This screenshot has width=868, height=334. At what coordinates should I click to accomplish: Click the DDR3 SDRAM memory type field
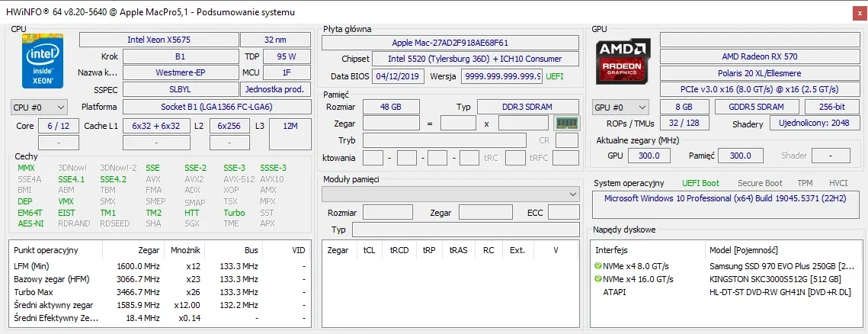527,107
